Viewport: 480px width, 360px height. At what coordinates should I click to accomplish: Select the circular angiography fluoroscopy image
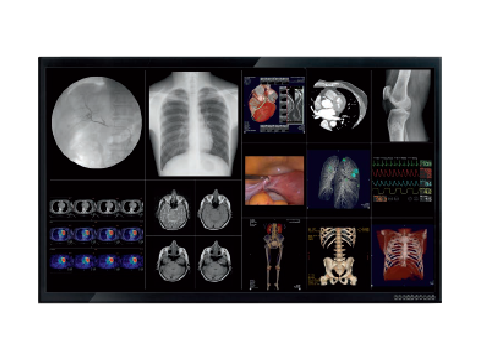click(97, 122)
